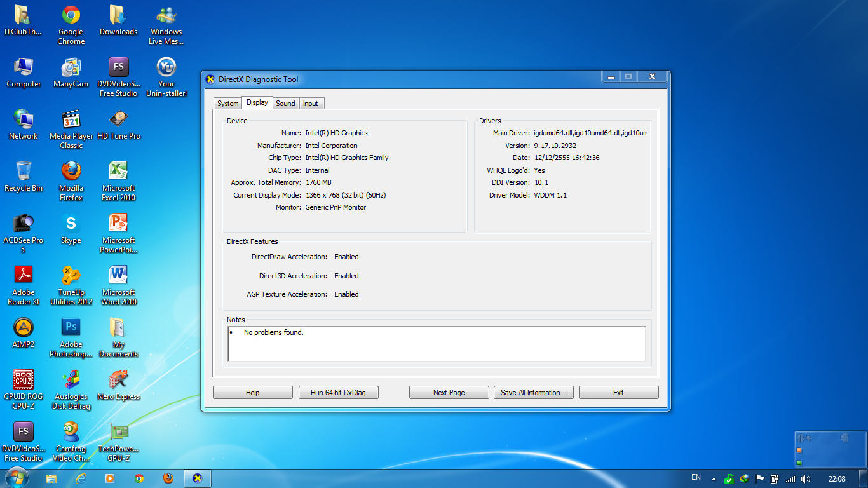Screen dimensions: 868x488
Task: Click the Help button in DxDiag
Action: (253, 393)
